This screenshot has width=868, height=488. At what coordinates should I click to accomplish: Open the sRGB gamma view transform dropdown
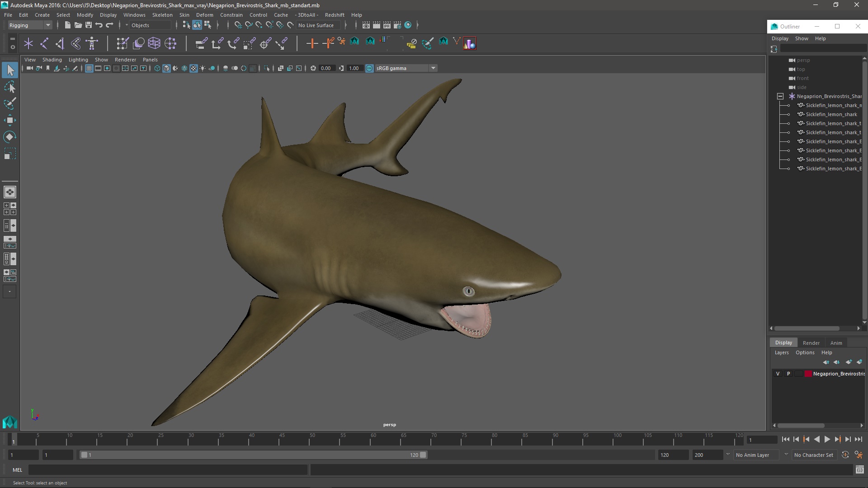[x=406, y=68]
